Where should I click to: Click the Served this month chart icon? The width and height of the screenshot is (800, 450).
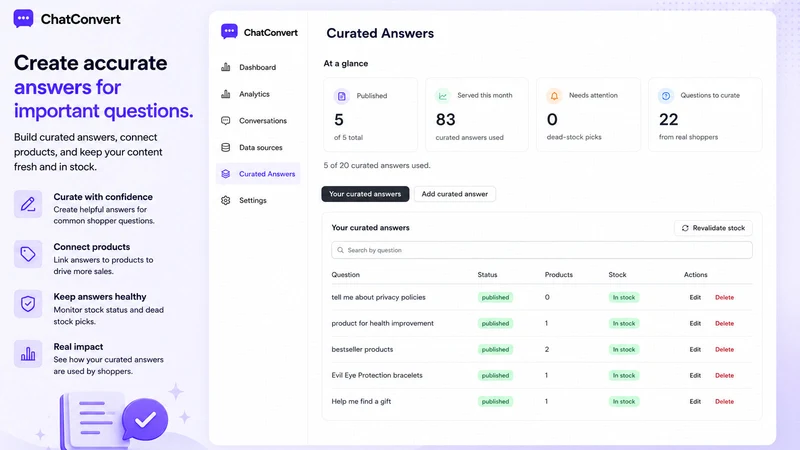442,95
